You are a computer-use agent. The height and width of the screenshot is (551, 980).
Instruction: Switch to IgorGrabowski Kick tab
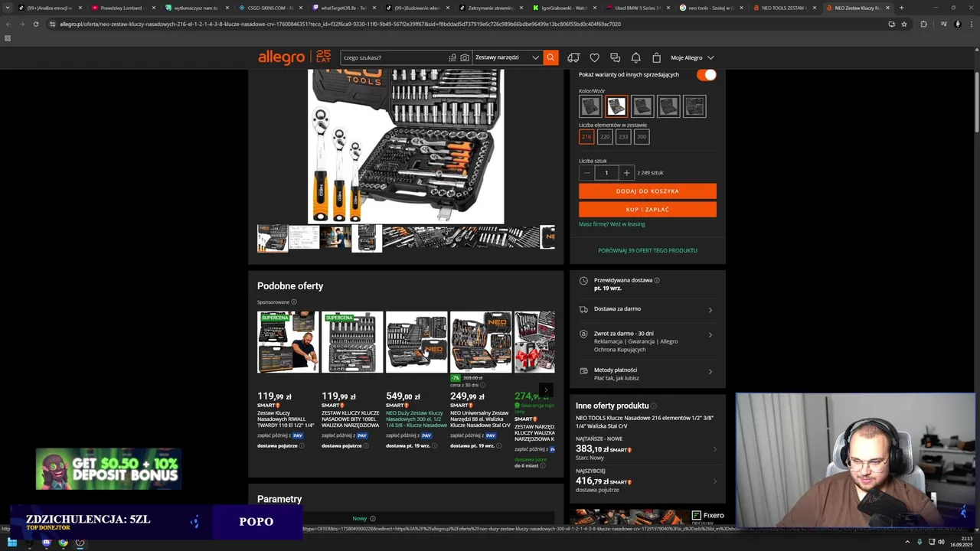[x=563, y=8]
